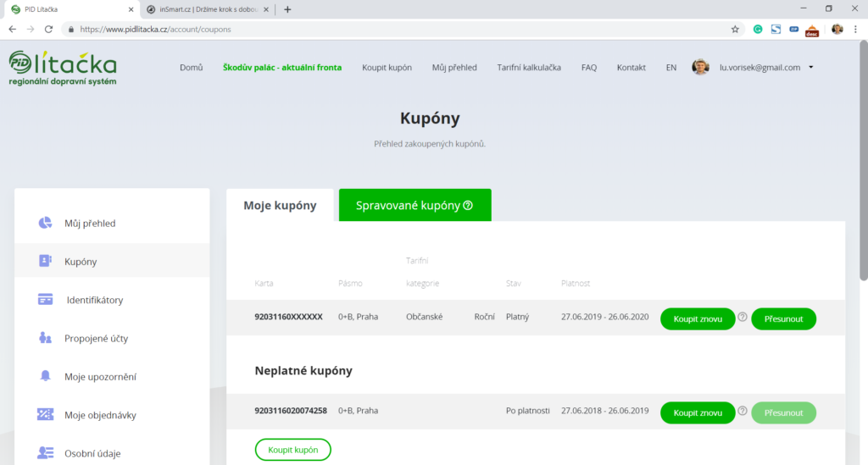Image resolution: width=868 pixels, height=465 pixels.
Task: Click the Moje objednávky ticket icon
Action: click(45, 414)
